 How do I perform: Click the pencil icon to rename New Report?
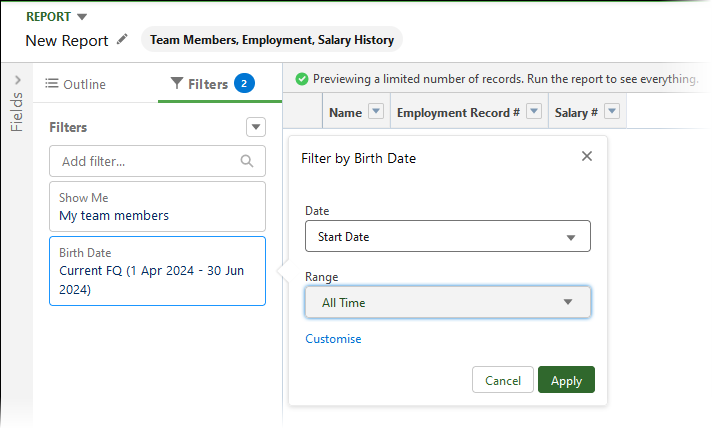(x=123, y=40)
